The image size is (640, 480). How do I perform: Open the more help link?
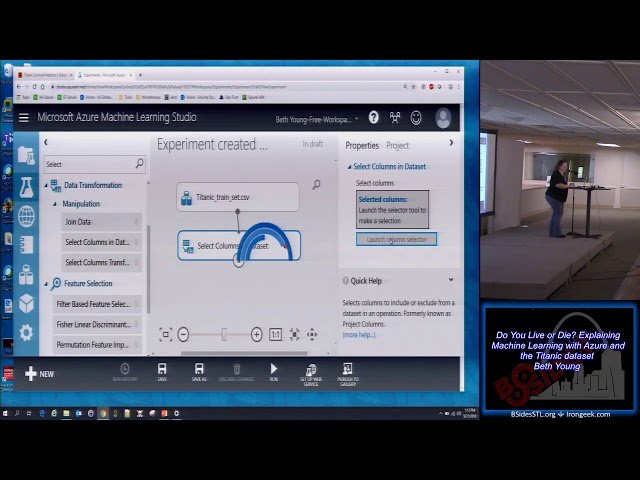pyautogui.click(x=359, y=335)
